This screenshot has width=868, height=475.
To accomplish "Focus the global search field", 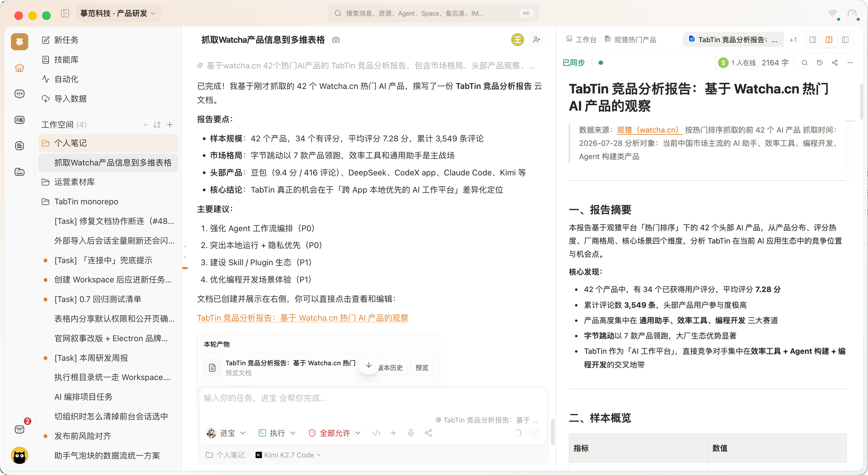I will (x=433, y=14).
